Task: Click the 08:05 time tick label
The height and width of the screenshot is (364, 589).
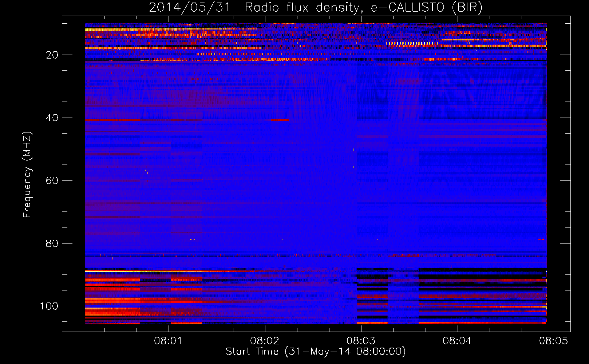Action: (553, 341)
